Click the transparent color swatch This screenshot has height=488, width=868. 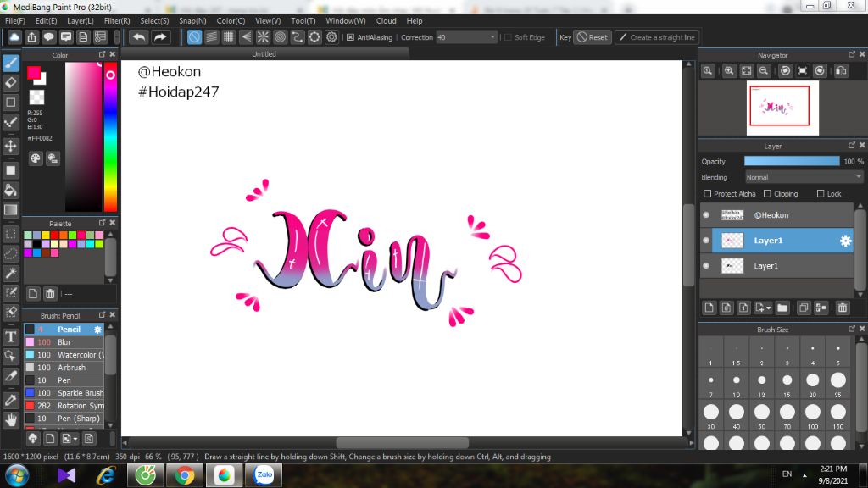tap(36, 97)
